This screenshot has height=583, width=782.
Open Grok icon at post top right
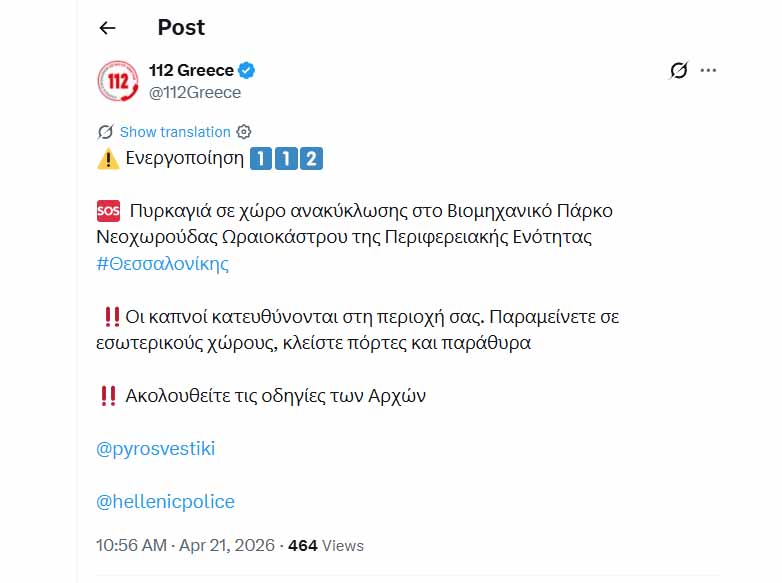[x=679, y=70]
